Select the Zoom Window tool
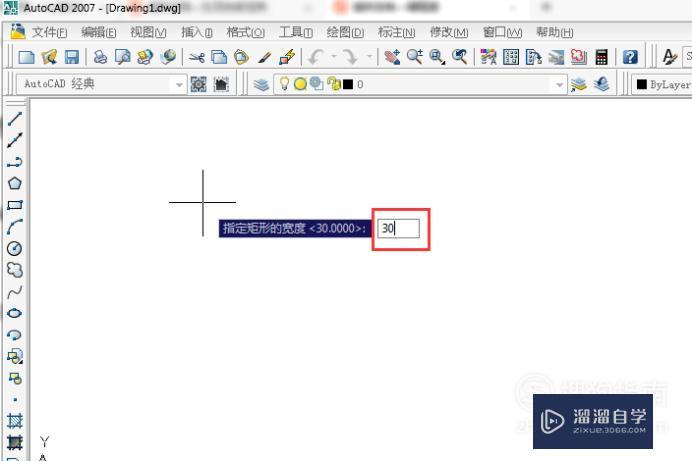 (437, 57)
